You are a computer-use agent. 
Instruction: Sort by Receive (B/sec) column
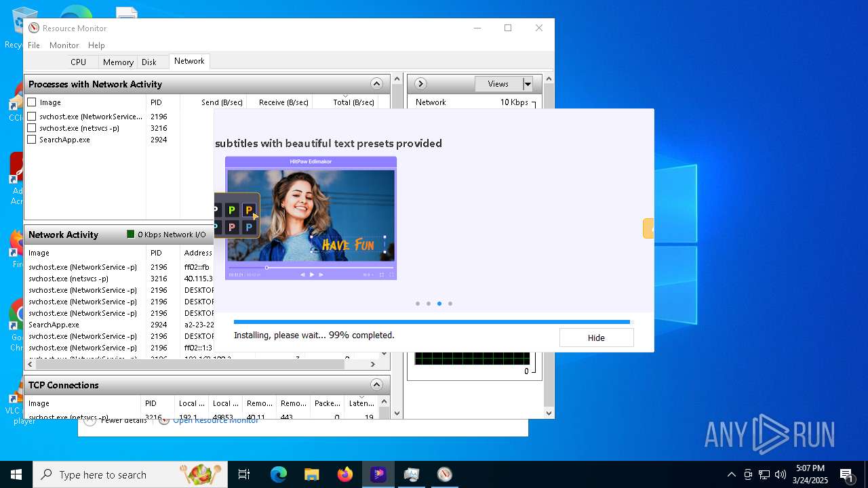279,102
